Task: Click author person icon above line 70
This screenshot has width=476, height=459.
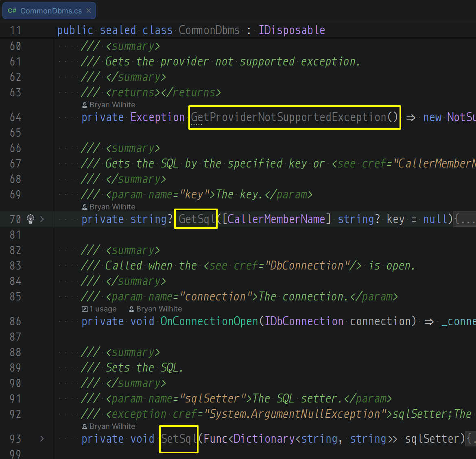Action: pos(85,207)
